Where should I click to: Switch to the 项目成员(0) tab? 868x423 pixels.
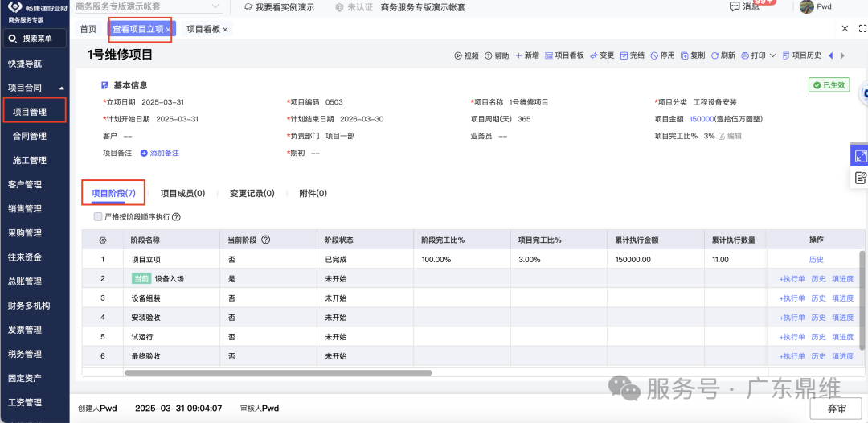pyautogui.click(x=182, y=193)
